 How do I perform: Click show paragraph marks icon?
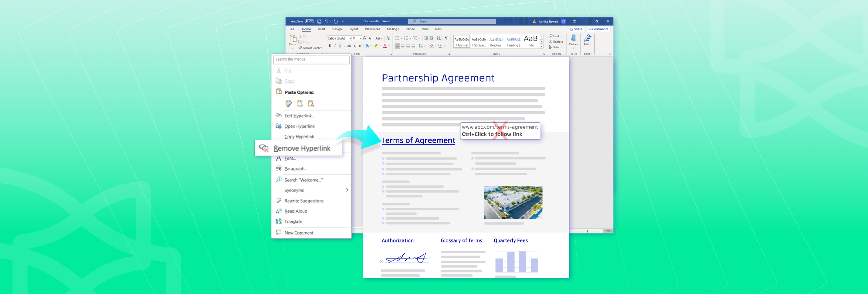(x=446, y=38)
